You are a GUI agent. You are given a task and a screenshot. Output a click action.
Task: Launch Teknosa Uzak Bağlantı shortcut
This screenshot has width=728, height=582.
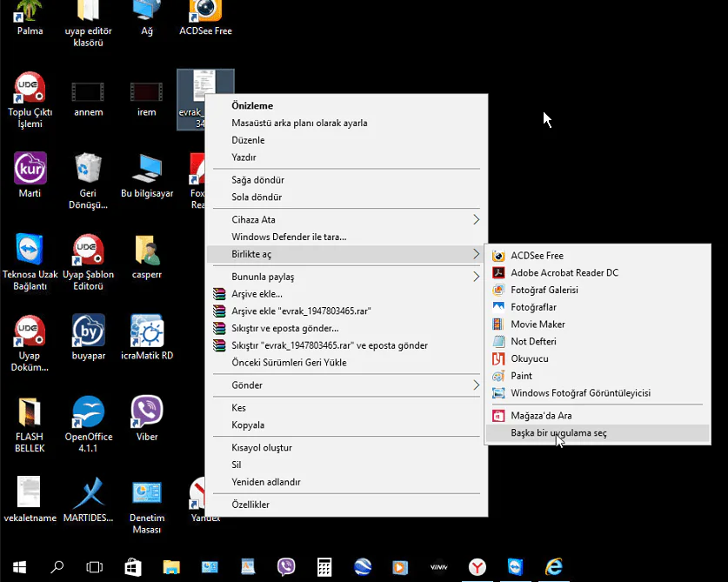(30, 250)
